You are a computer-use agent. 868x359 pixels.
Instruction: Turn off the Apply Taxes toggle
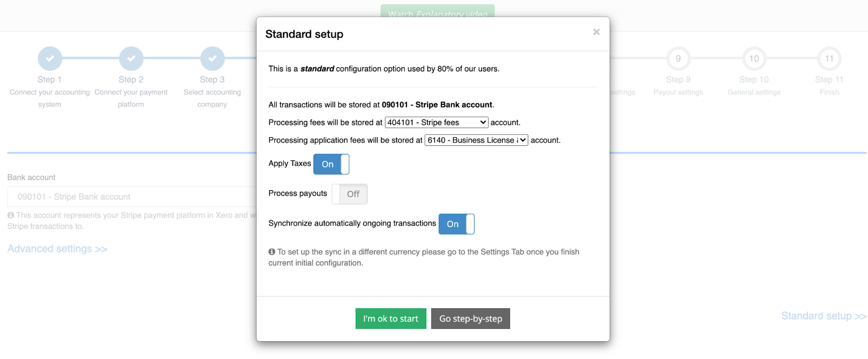(x=331, y=164)
